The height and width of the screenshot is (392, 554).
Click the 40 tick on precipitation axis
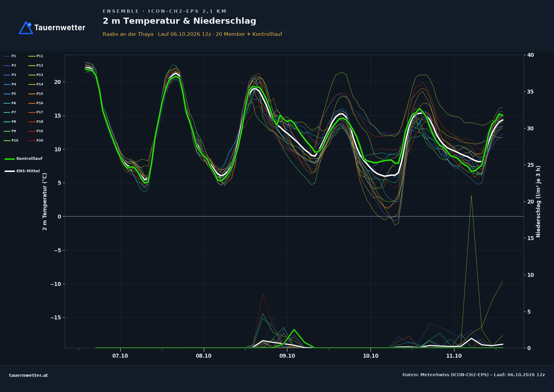[531, 55]
